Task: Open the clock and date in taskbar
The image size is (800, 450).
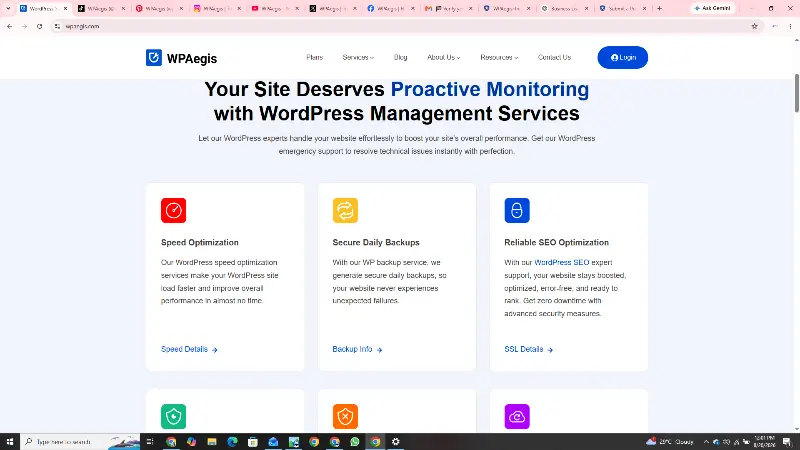Action: [x=764, y=442]
